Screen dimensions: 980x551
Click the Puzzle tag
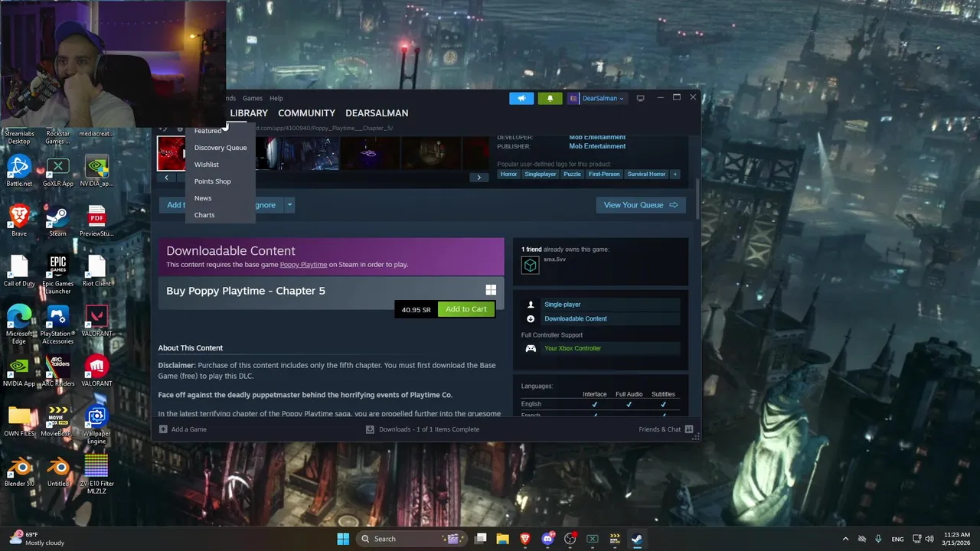(x=572, y=174)
